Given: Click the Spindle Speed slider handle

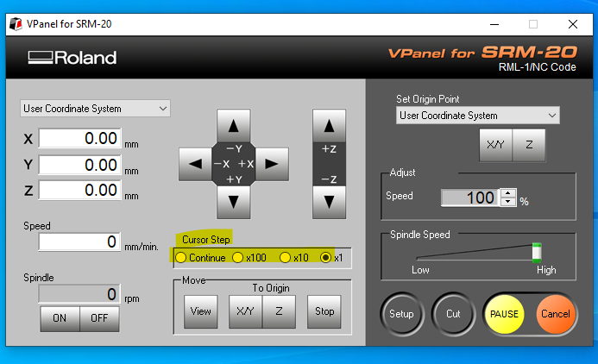Looking at the screenshot, I should point(537,253).
